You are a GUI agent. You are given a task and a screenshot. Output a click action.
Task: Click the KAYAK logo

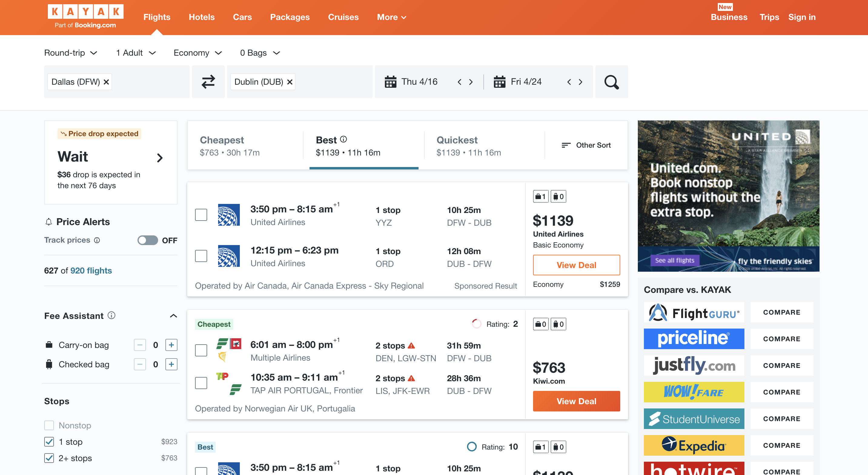86,16
